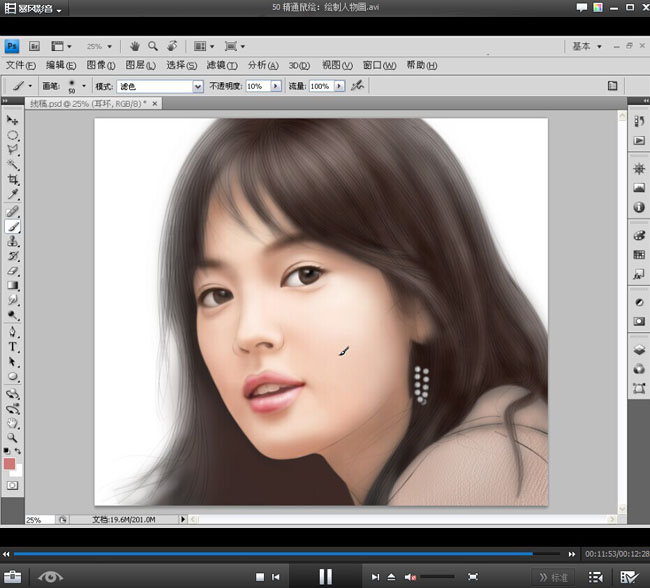
Task: Reset default foreground and background colors
Action: pos(6,451)
